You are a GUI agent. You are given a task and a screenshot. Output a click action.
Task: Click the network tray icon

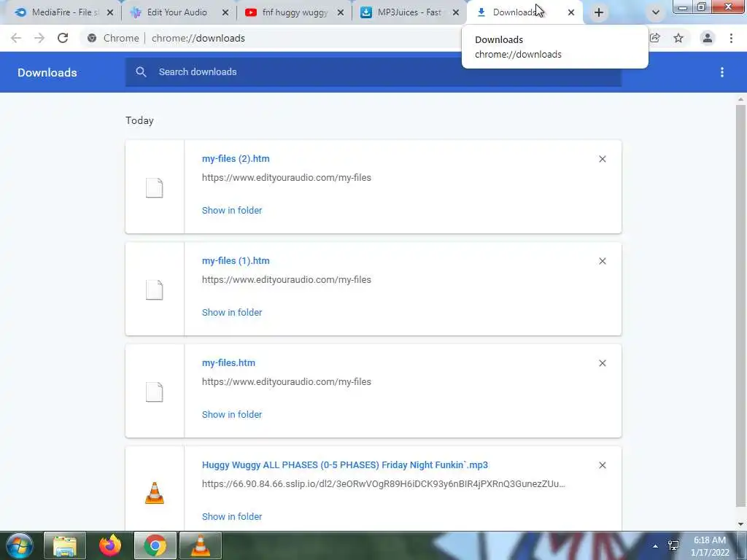click(x=673, y=545)
